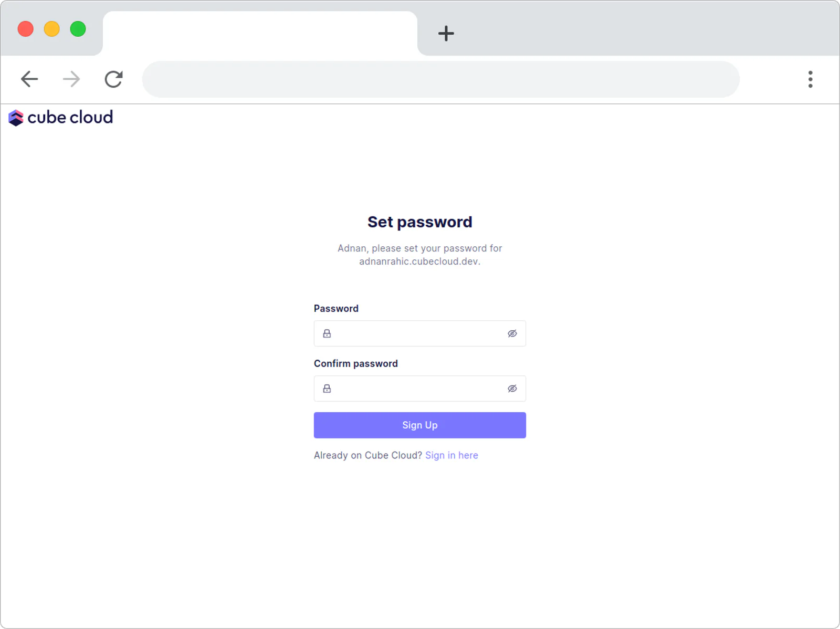
Task: Click the Confirm password label text
Action: (x=356, y=363)
